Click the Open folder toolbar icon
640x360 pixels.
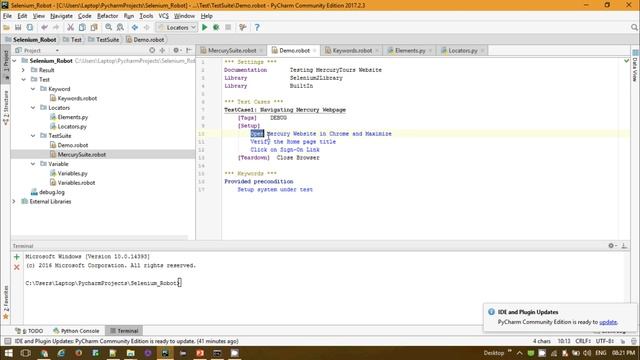[6, 27]
